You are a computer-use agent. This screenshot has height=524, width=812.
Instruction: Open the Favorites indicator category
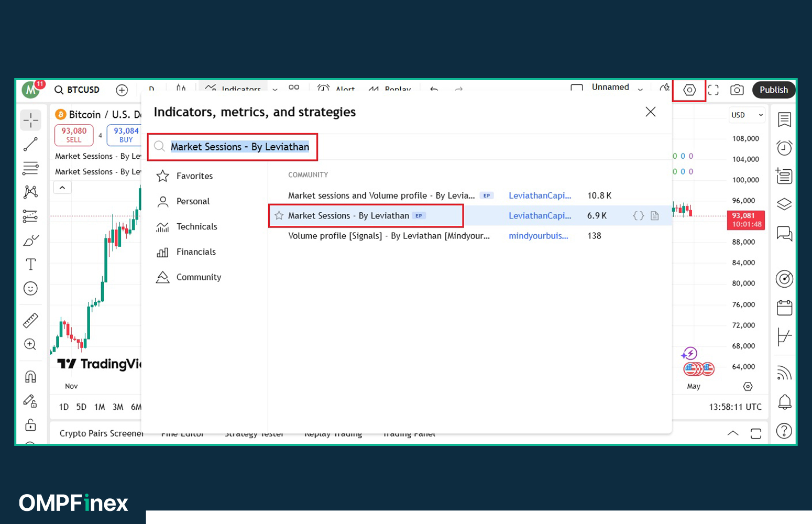[x=204, y=176]
